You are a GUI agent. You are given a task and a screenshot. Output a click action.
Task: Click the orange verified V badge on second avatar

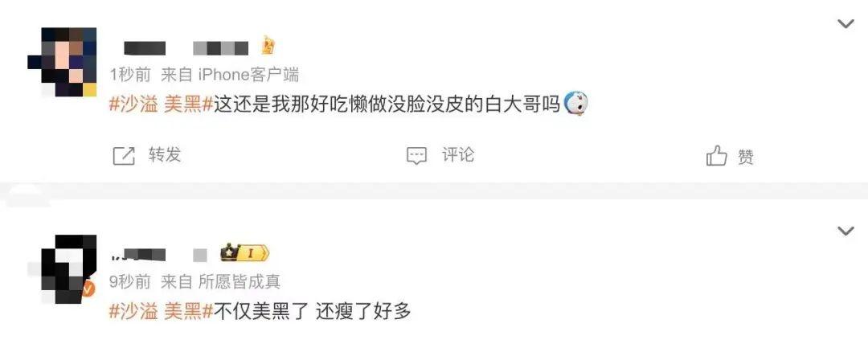pyautogui.click(x=88, y=288)
